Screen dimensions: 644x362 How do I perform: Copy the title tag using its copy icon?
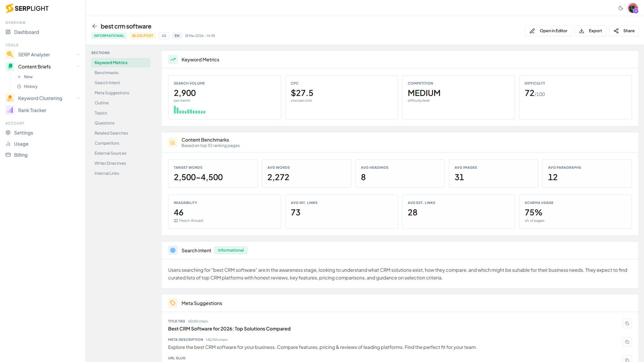[627, 323]
